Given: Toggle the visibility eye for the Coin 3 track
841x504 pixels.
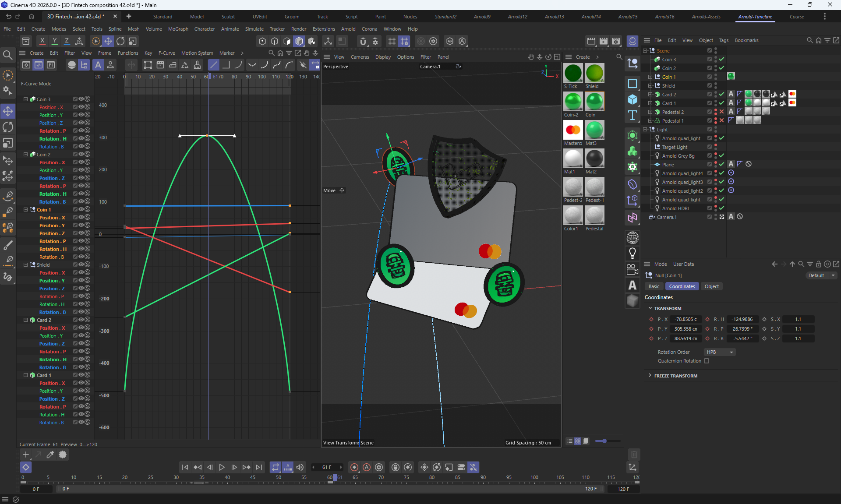Looking at the screenshot, I should click(81, 99).
